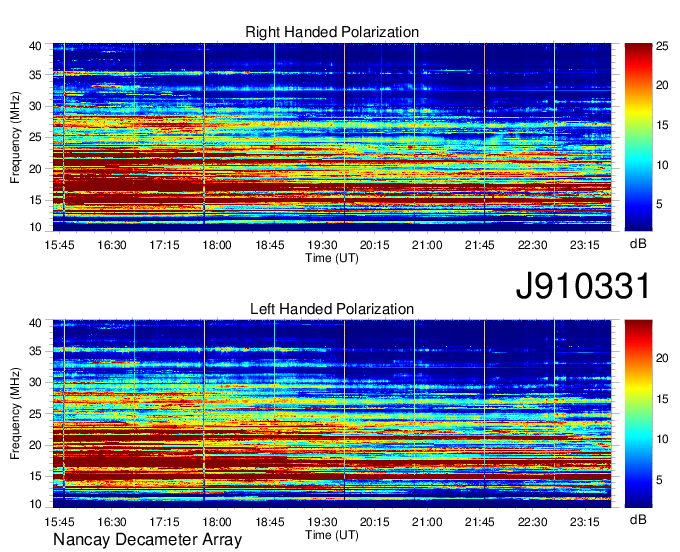Click the 30 MHz tick on the left-handed plot
This screenshot has width=680, height=552.
pos(36,382)
